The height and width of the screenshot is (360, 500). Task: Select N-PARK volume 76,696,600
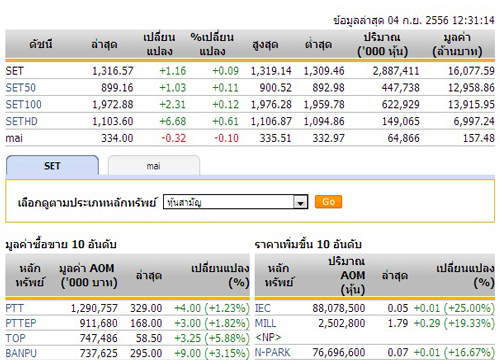point(339,352)
